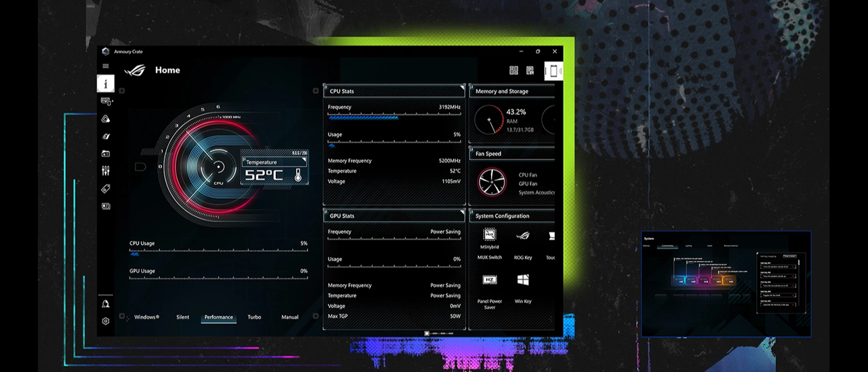Open Featured tag icon in the sidebar
Image resolution: width=868 pixels, height=372 pixels.
(x=106, y=189)
